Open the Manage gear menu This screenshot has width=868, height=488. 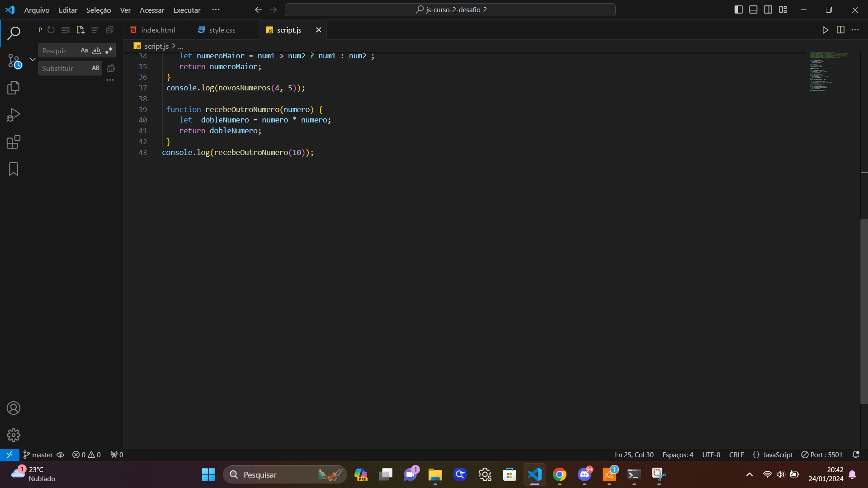(14, 435)
